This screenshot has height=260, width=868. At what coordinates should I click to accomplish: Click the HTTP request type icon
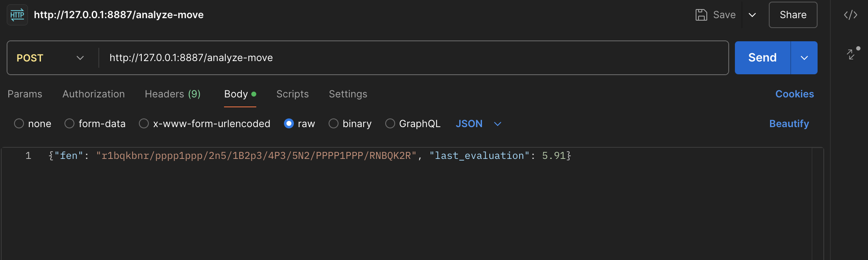pyautogui.click(x=17, y=15)
